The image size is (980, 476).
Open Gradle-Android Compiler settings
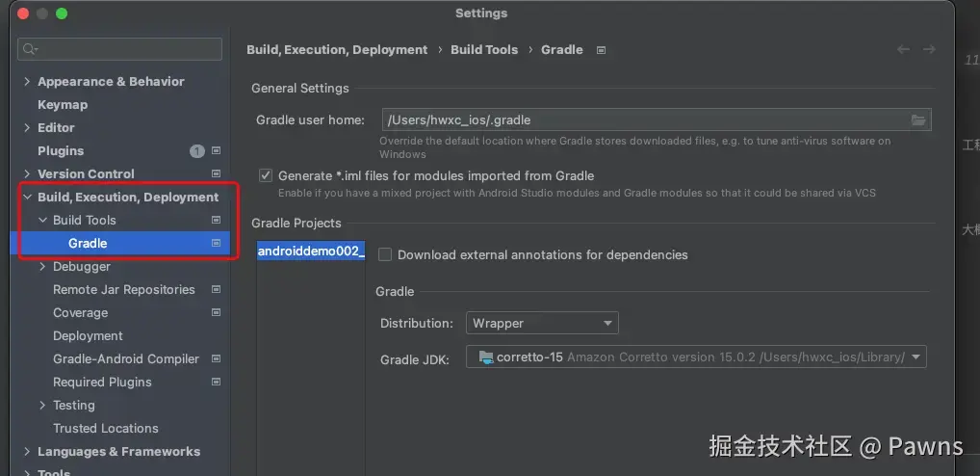coord(126,359)
